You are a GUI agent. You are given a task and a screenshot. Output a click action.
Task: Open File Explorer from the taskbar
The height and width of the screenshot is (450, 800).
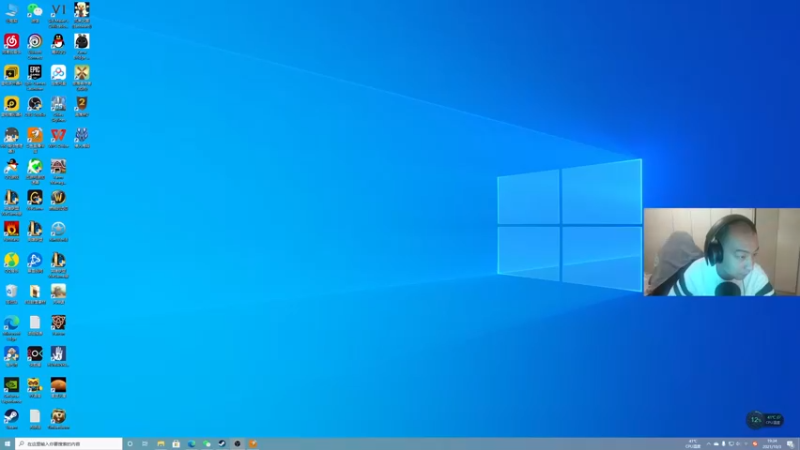pyautogui.click(x=161, y=444)
